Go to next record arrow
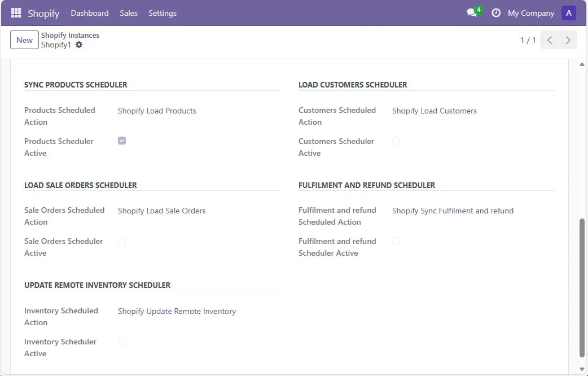This screenshot has width=588, height=376. (568, 40)
